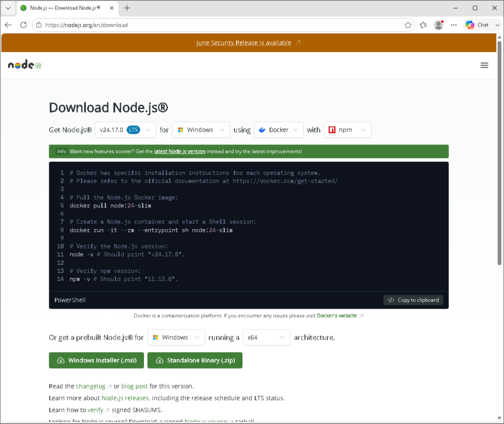
Task: Follow the latest Node.js version link
Action: coord(179,152)
